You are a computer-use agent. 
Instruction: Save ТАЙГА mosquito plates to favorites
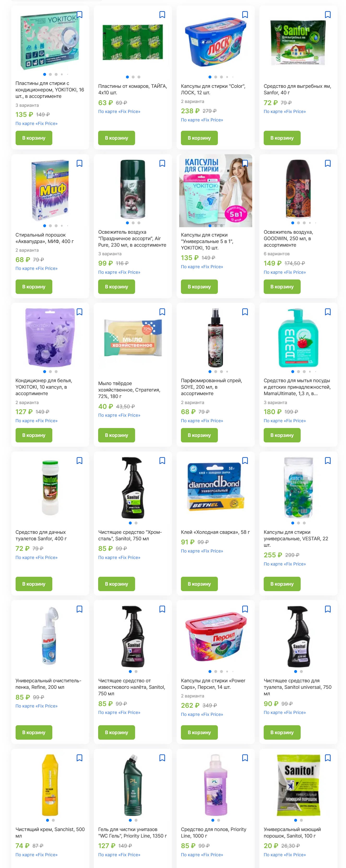click(162, 14)
